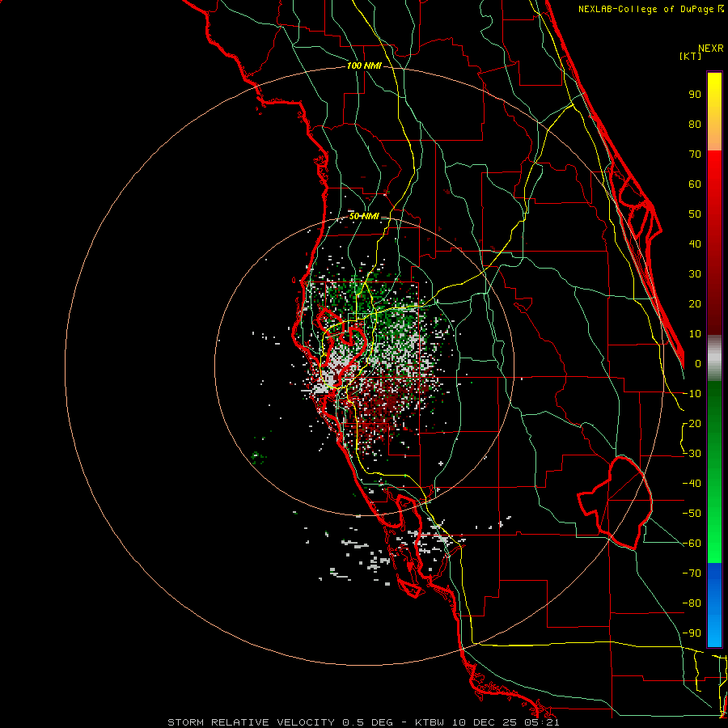Click the NEXR label above the color scale
728x728 pixels.
coord(710,49)
